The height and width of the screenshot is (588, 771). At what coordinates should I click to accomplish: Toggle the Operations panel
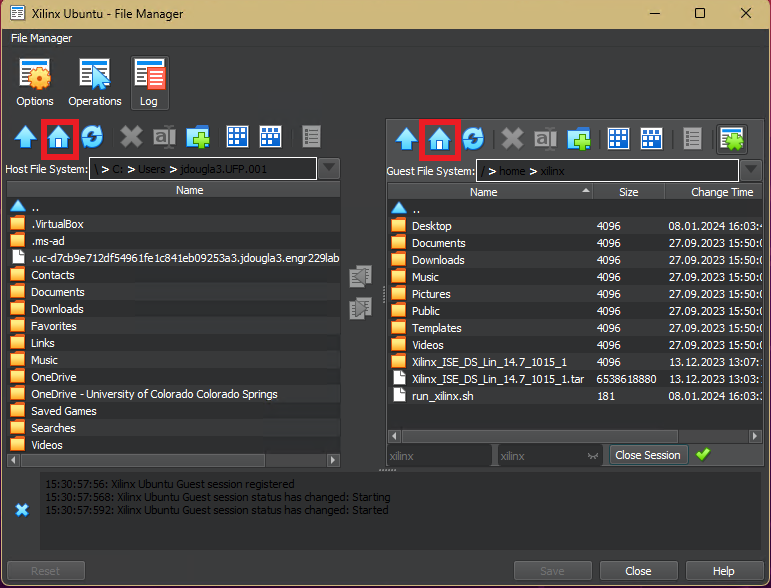pos(94,83)
